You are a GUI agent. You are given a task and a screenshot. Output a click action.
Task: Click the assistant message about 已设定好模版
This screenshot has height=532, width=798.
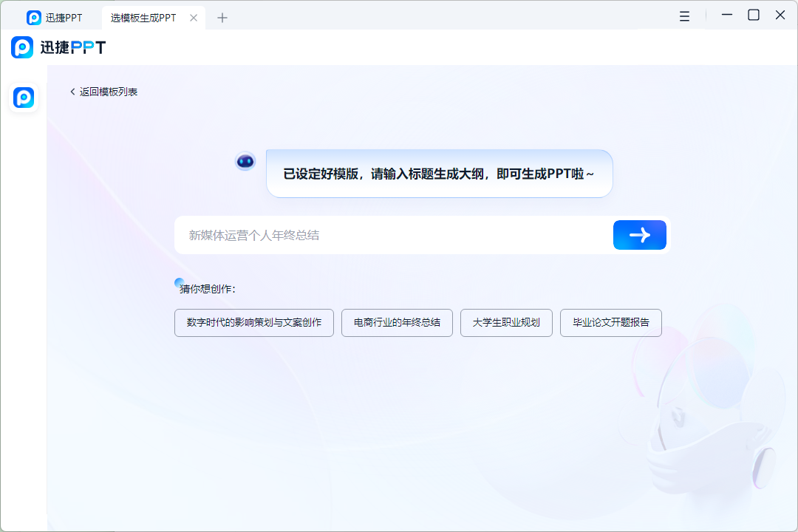(439, 174)
